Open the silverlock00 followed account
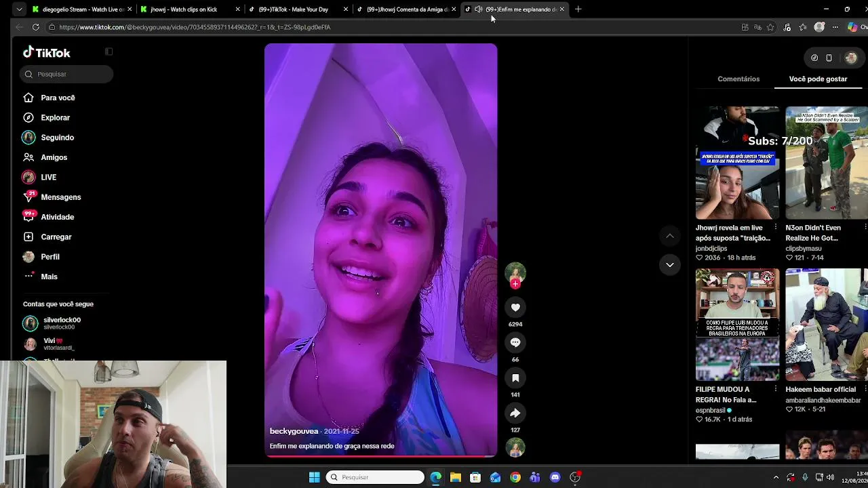Screen dimensions: 868x488 (x=62, y=323)
